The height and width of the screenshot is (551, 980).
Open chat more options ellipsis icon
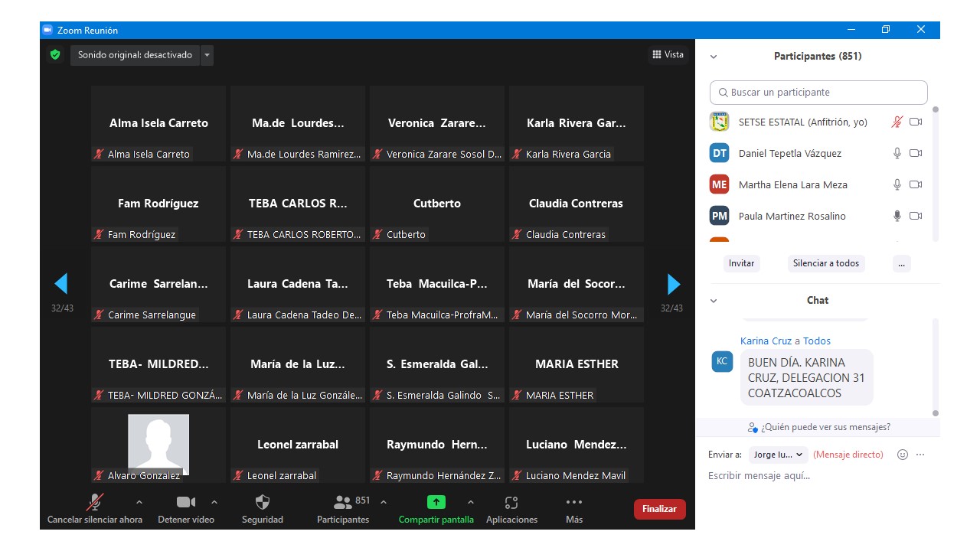(x=920, y=455)
